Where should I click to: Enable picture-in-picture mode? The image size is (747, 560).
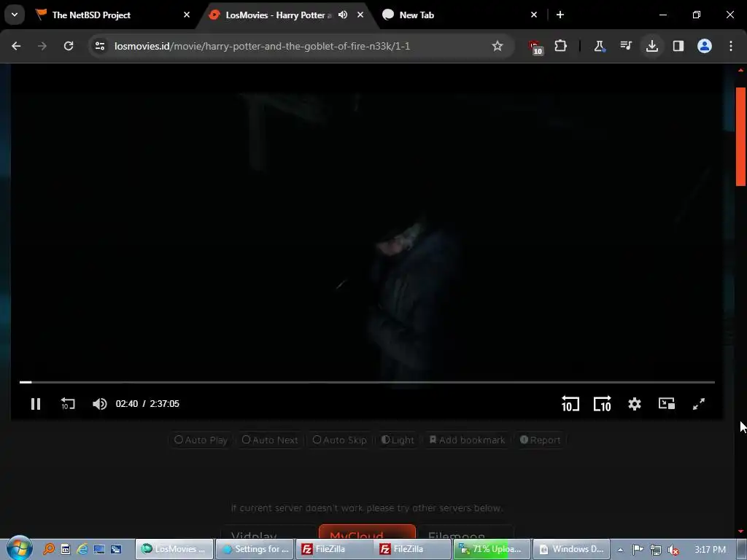pyautogui.click(x=667, y=404)
